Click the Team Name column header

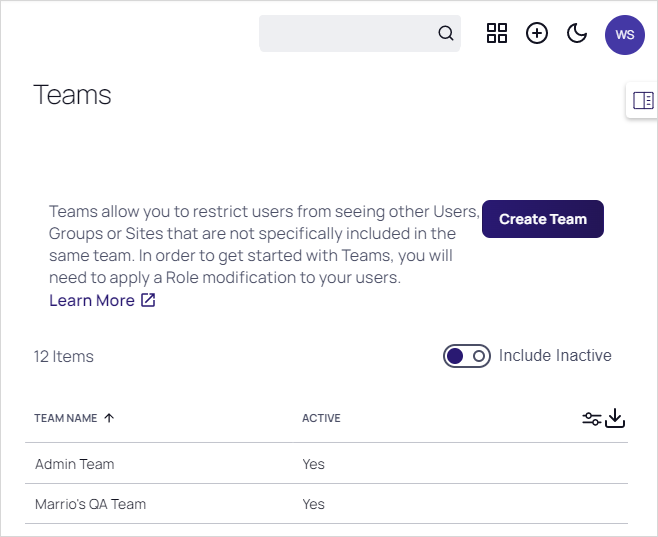pos(66,419)
